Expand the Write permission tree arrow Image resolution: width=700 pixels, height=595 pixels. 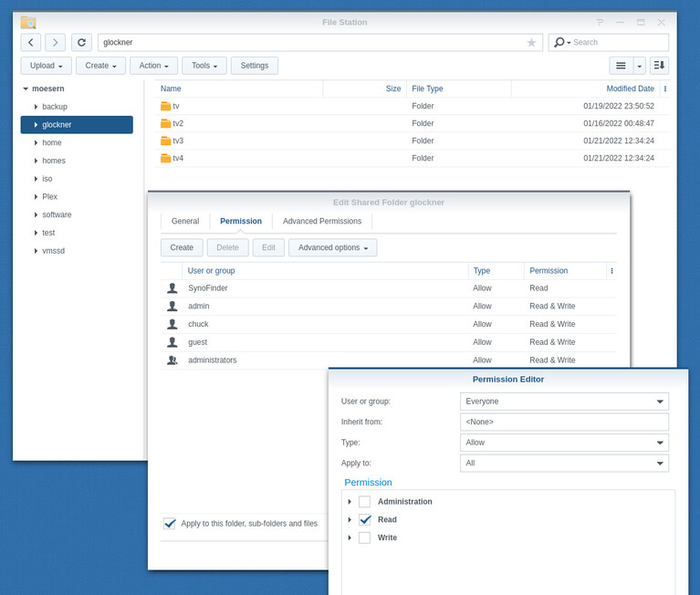click(x=350, y=538)
